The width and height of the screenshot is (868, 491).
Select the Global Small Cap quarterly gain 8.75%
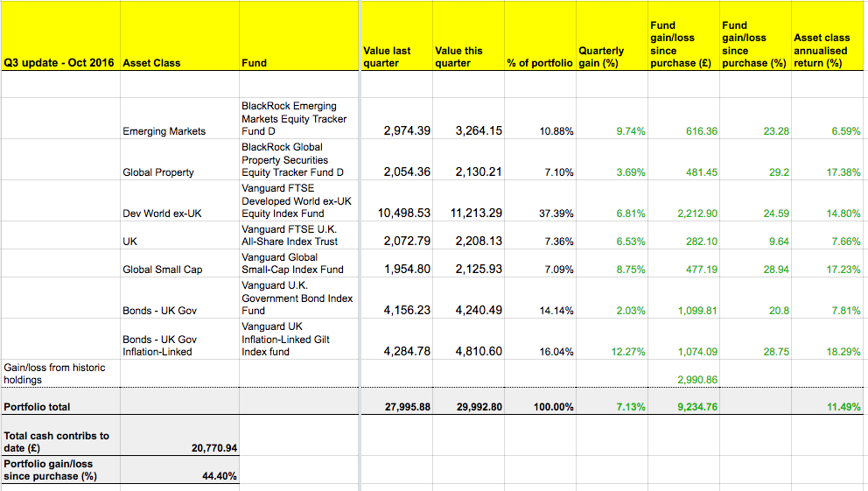click(x=630, y=270)
